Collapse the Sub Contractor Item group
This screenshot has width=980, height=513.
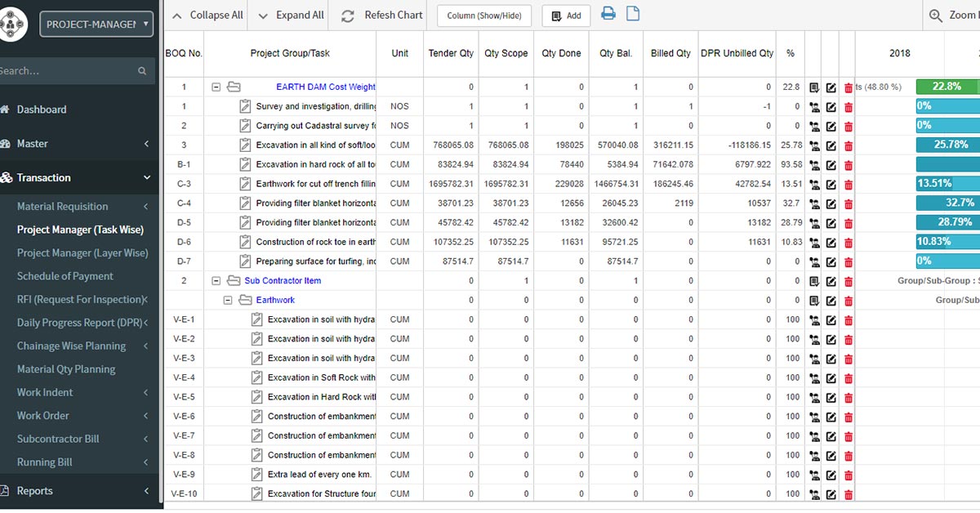(x=216, y=281)
